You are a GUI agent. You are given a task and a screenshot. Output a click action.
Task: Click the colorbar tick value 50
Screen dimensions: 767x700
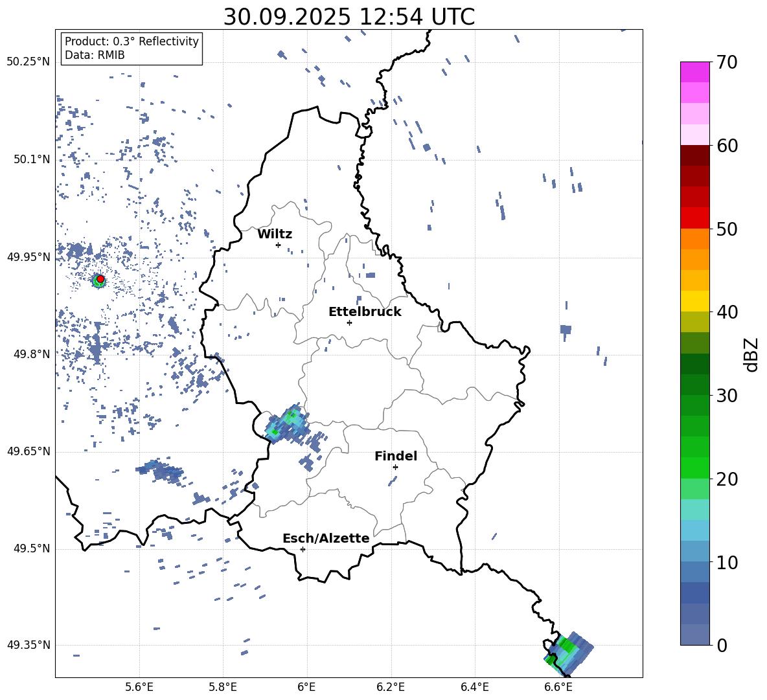[x=727, y=229]
